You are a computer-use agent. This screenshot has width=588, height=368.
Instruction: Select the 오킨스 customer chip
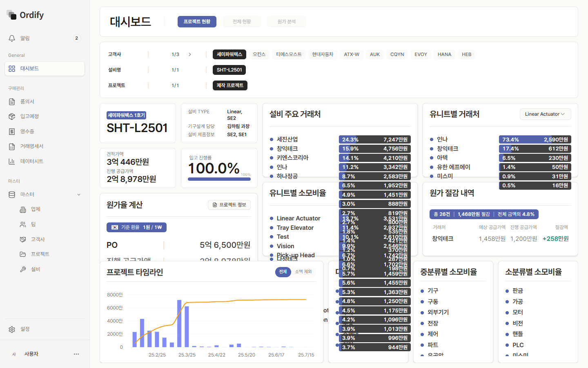pyautogui.click(x=259, y=54)
